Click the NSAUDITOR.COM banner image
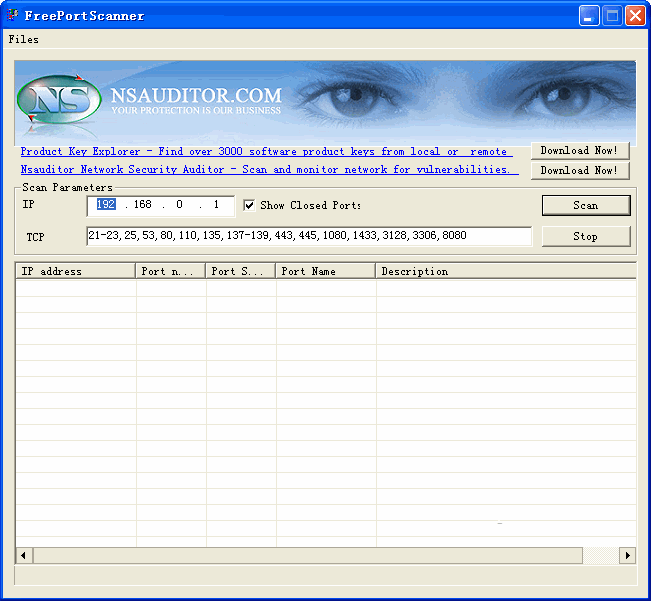The height and width of the screenshot is (601, 651). pyautogui.click(x=325, y=103)
